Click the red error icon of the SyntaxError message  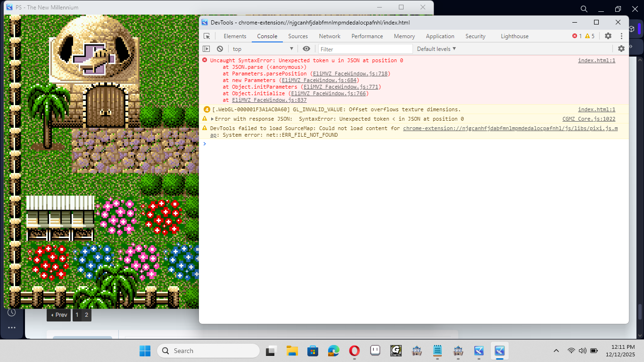205,60
